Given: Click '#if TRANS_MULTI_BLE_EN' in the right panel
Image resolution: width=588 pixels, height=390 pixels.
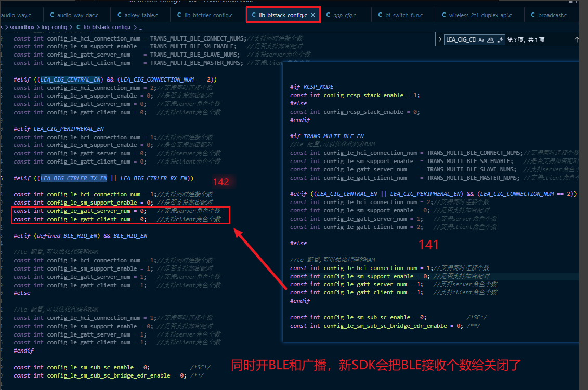Looking at the screenshot, I should (326, 137).
